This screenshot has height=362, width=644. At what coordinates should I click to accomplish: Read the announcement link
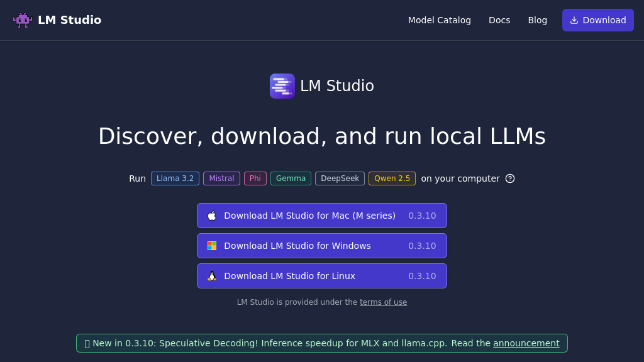(x=526, y=343)
